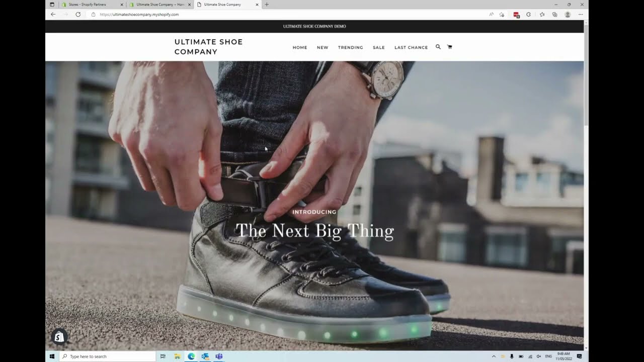Open the SALE navigation link
The image size is (644, 362).
pyautogui.click(x=379, y=47)
